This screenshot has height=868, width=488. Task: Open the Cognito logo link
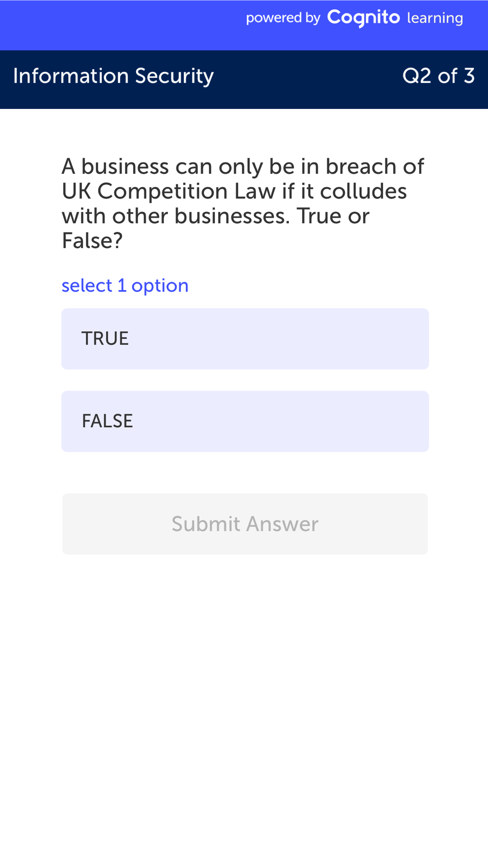click(x=364, y=18)
